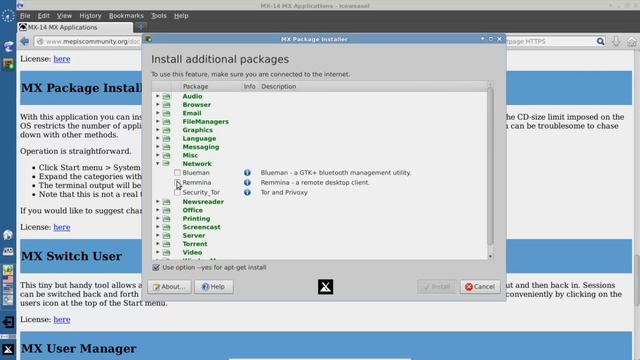Show info for Blueman package

[247, 173]
